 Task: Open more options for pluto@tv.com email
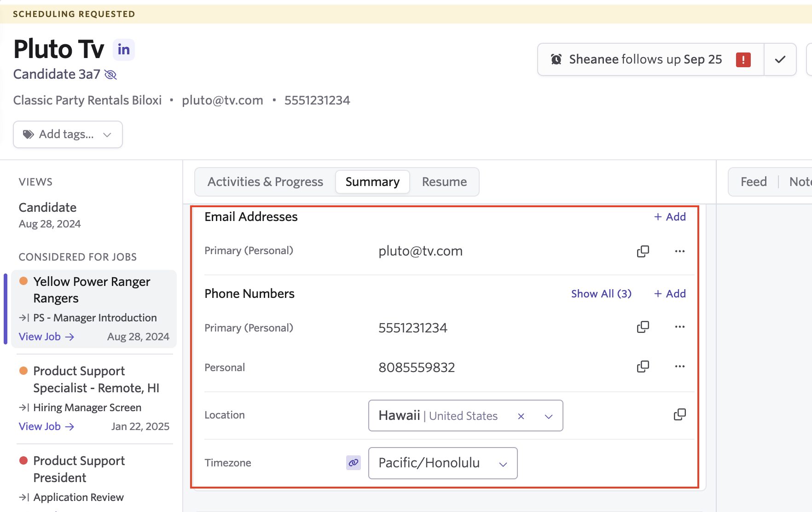[x=680, y=251]
